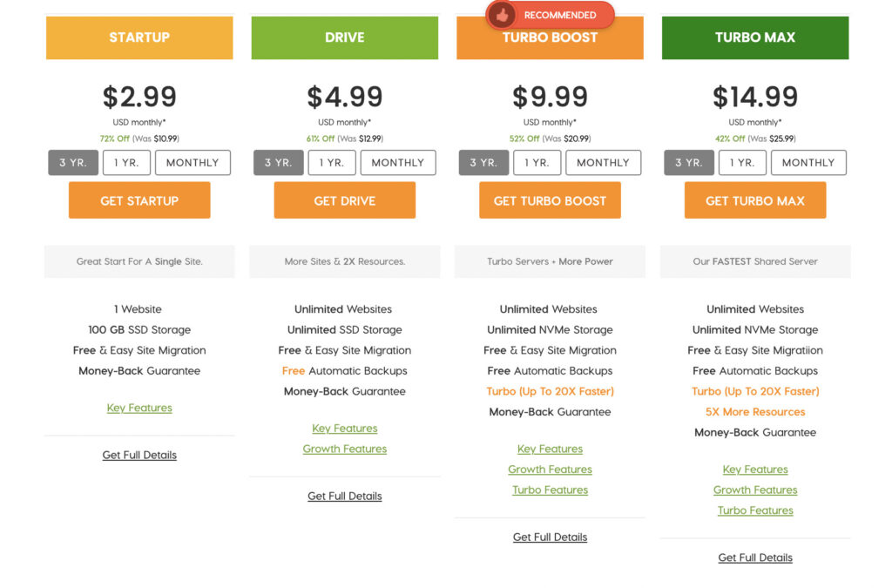Viewport: 892px width, 588px height.
Task: Select 1 YR. term for Startup plan
Action: click(x=126, y=163)
